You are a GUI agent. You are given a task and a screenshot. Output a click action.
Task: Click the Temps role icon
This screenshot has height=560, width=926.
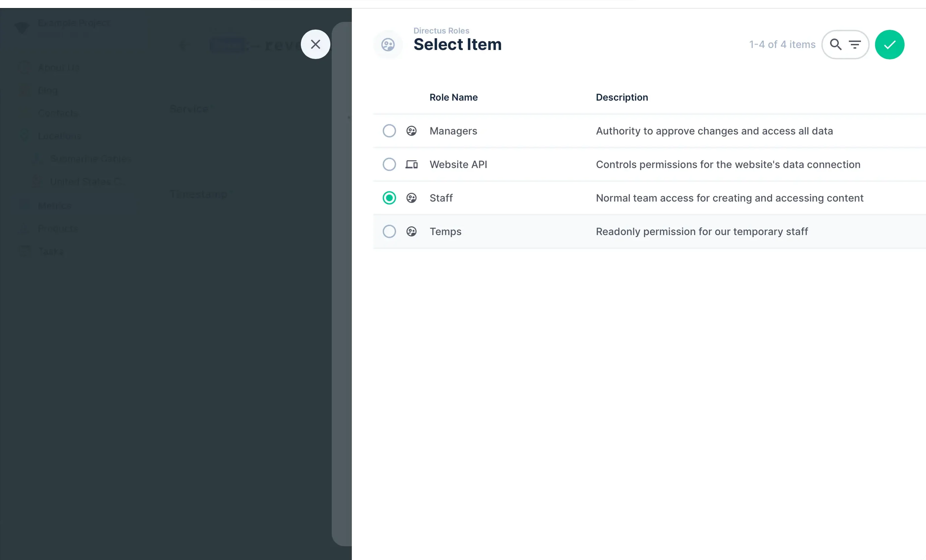(412, 231)
